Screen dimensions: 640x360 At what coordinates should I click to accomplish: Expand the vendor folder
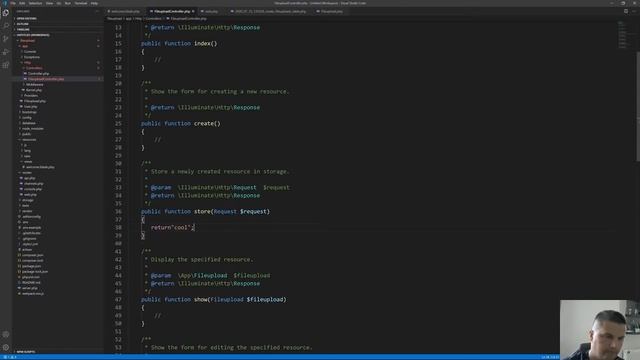(x=27, y=211)
